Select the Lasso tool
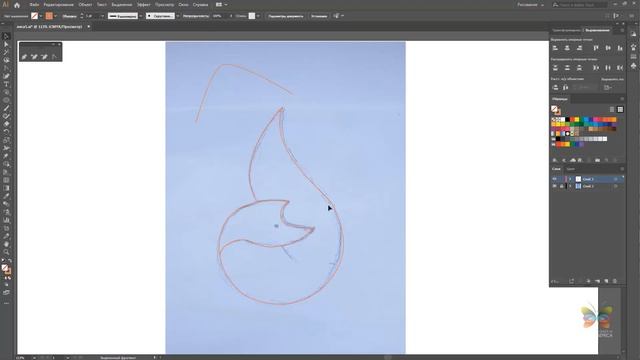640x360 pixels. (6, 60)
